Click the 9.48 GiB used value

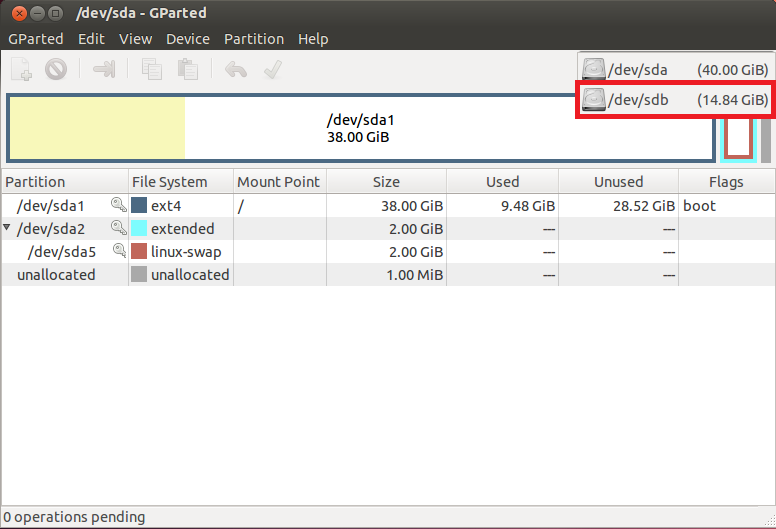coord(528,206)
